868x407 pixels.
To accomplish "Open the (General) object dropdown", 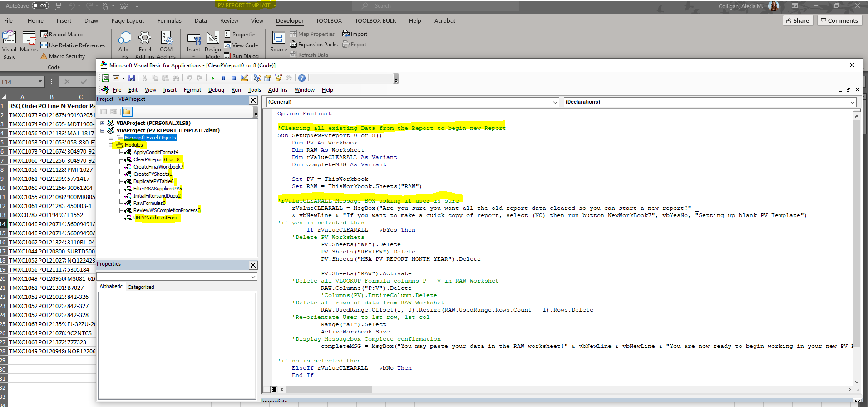I will click(x=555, y=102).
